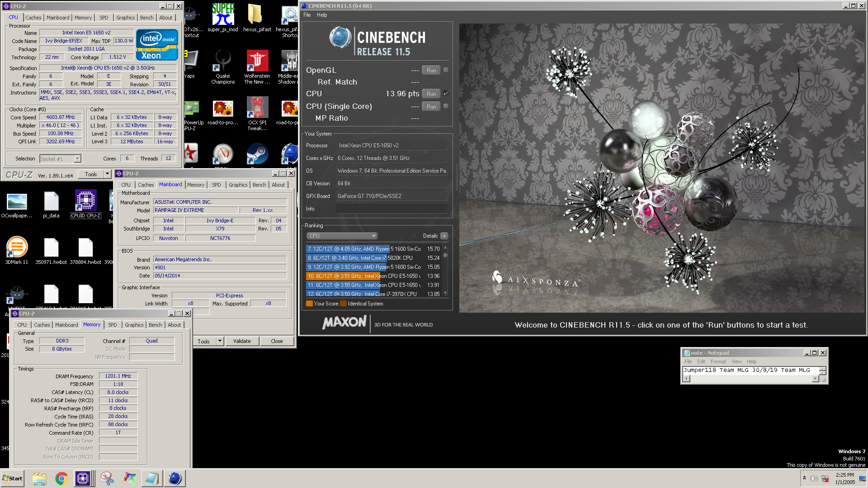This screenshot has height=488, width=868.
Task: Click the Intel Xeon logo in CPU-Z
Action: click(x=157, y=44)
